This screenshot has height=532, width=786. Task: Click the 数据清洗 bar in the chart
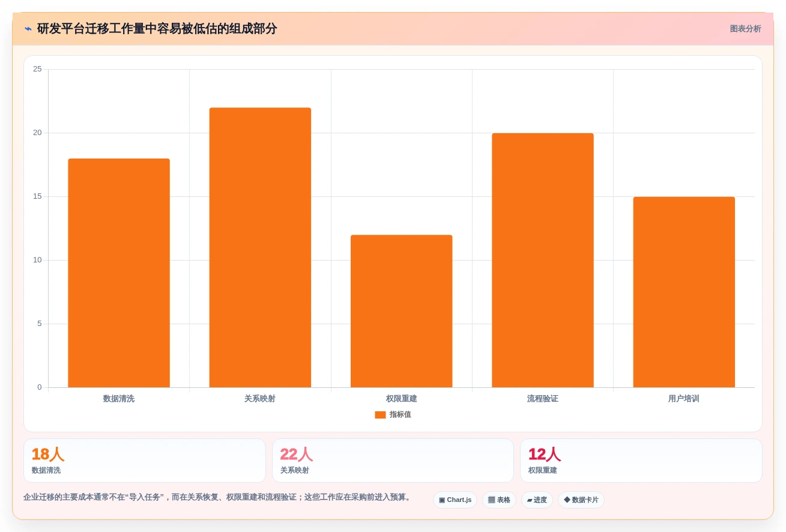pos(119,273)
